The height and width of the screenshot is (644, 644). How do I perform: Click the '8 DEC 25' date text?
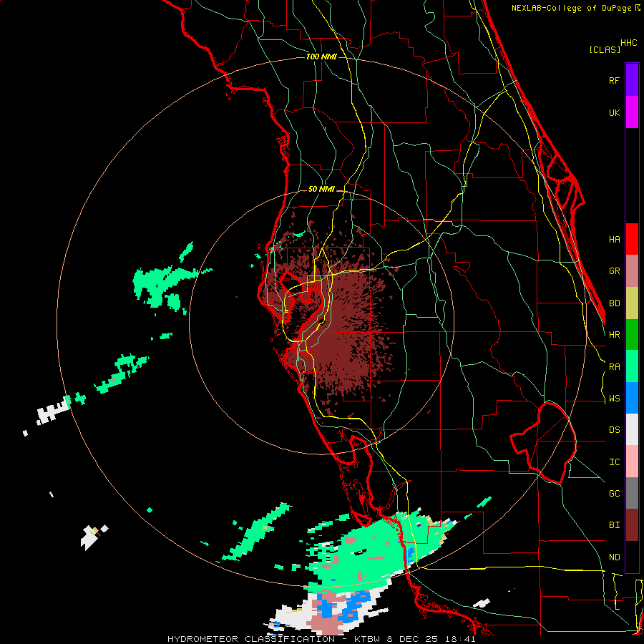point(412,639)
